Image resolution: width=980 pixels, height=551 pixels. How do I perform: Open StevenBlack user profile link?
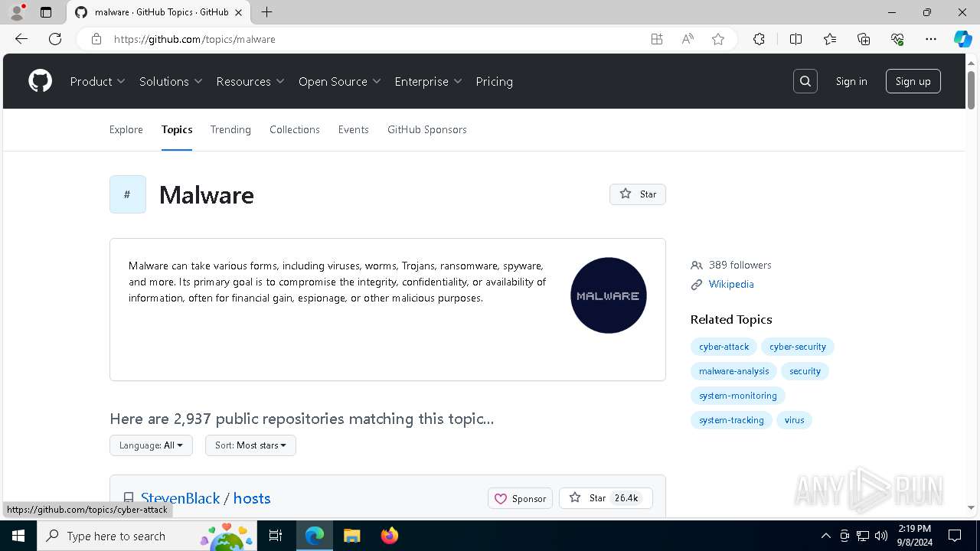pos(180,498)
